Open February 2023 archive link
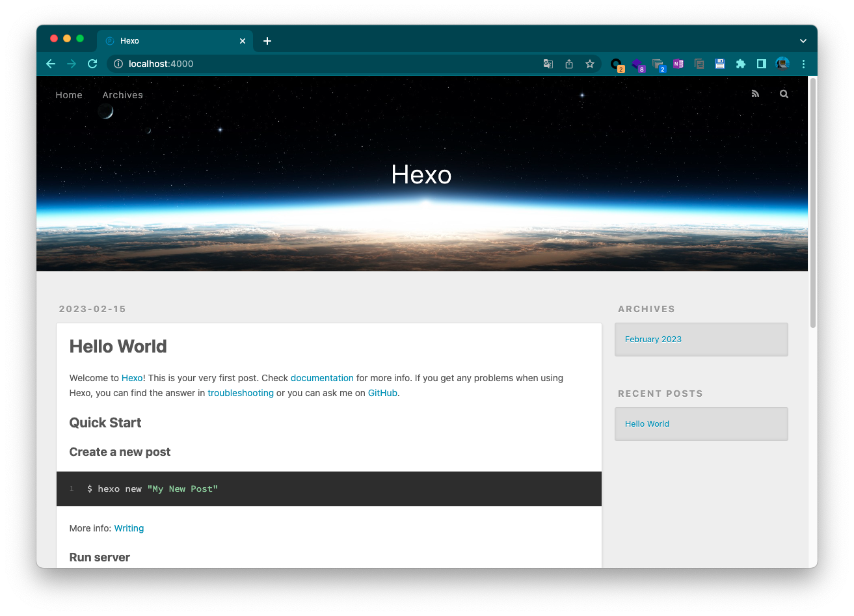Viewport: 854px width, 616px height. click(653, 339)
